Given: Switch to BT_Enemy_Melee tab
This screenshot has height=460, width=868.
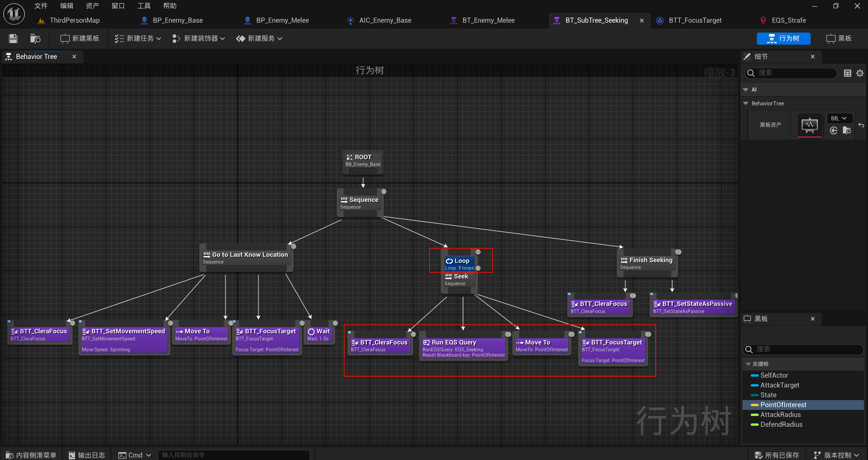Looking at the screenshot, I should point(488,20).
